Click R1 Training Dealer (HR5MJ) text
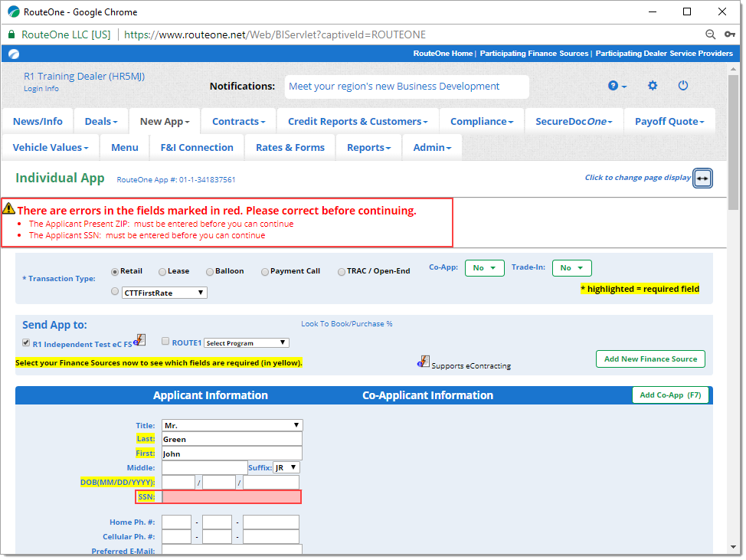The image size is (746, 560). (x=84, y=76)
